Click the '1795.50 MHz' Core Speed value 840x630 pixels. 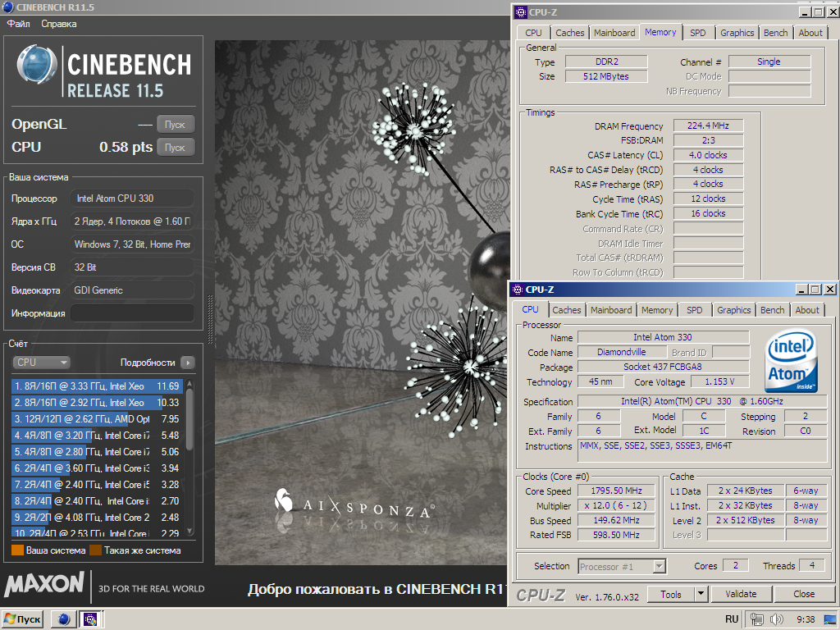click(616, 491)
